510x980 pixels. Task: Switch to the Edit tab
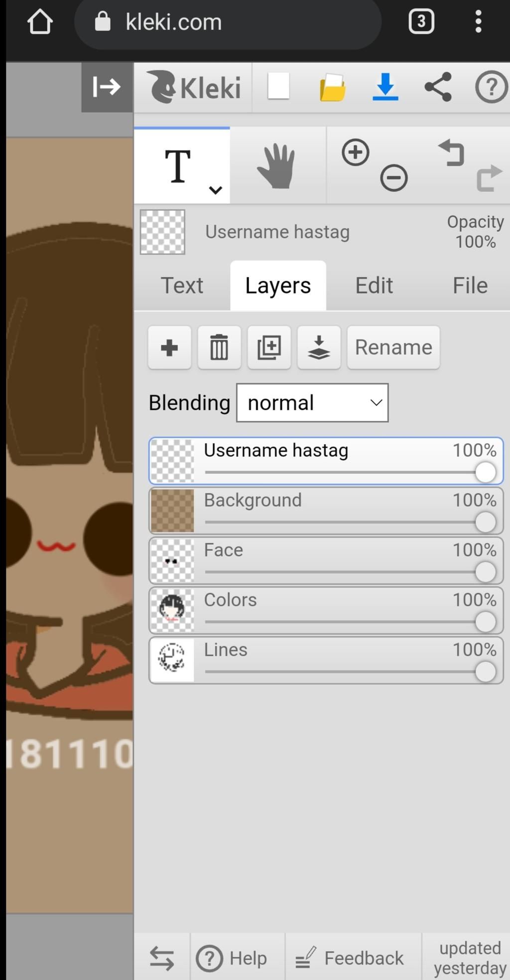(374, 286)
